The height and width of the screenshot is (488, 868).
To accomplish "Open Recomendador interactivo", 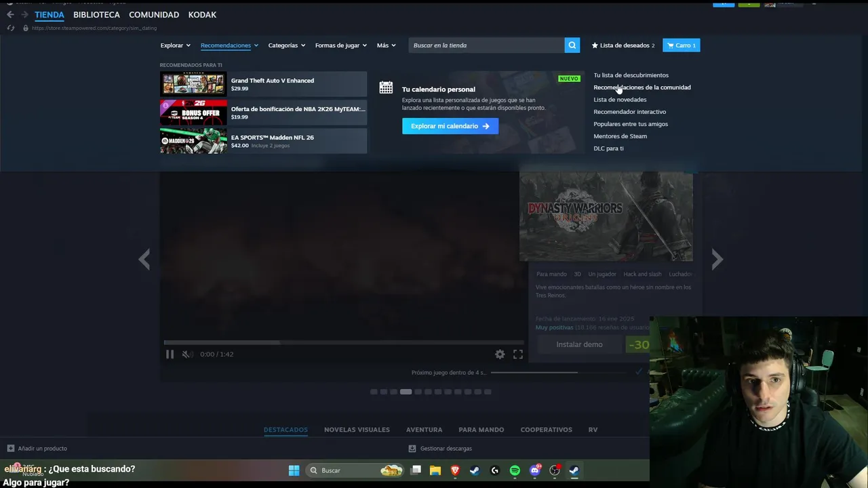I will click(629, 112).
